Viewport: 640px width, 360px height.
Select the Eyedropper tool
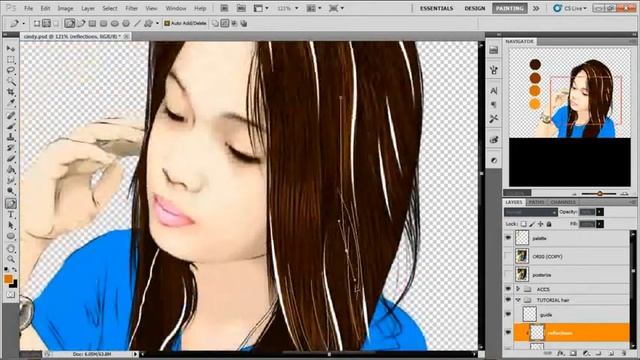[11, 103]
